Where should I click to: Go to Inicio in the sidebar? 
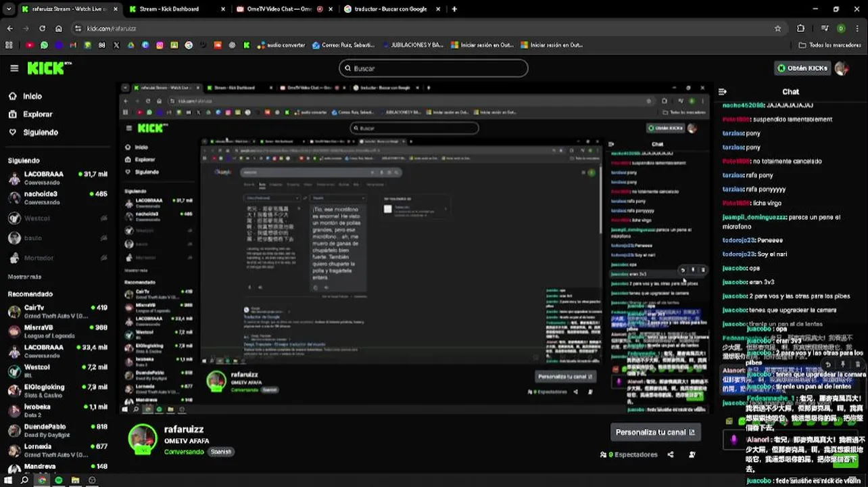(x=25, y=96)
